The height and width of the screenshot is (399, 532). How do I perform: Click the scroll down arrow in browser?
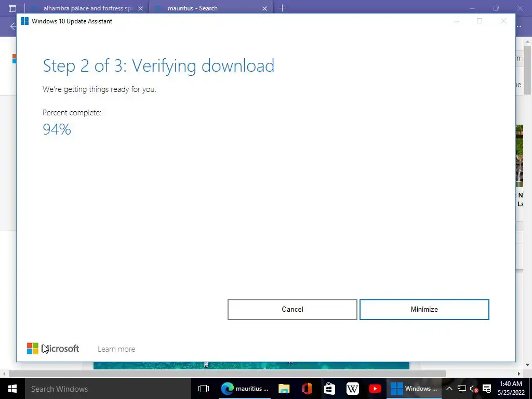[x=527, y=365]
